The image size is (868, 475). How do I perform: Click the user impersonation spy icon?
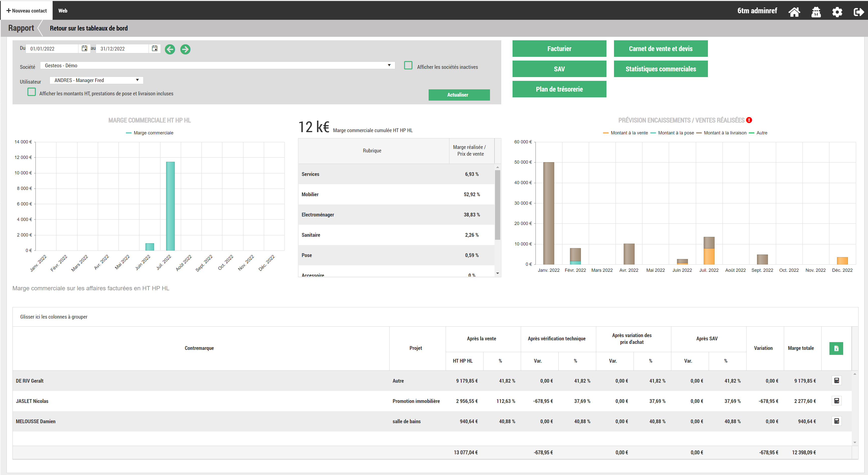[x=816, y=12]
